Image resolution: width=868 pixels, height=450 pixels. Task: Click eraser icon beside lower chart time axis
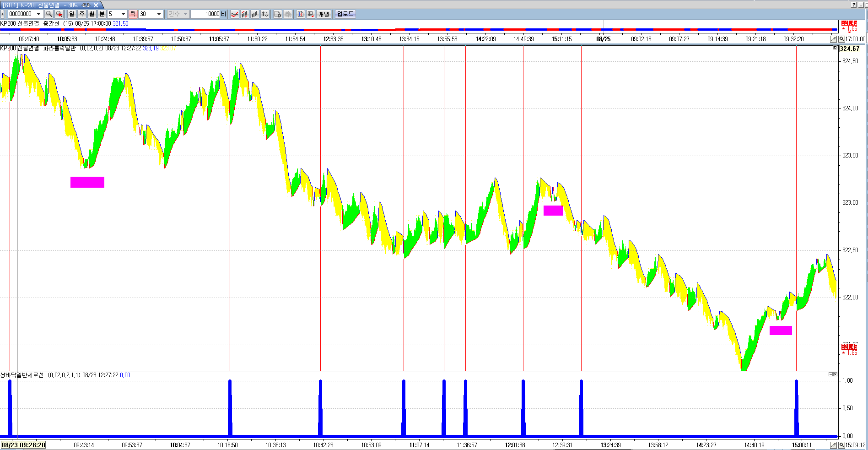(x=834, y=445)
